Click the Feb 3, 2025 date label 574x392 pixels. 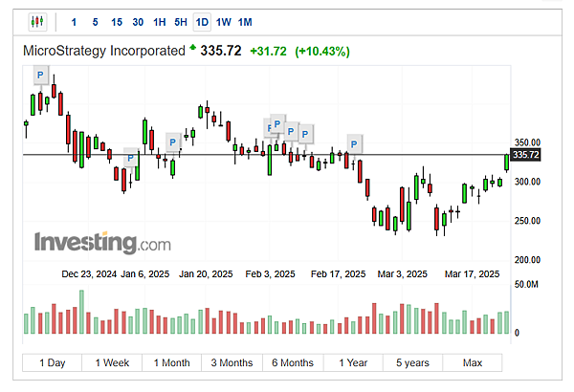(x=270, y=274)
